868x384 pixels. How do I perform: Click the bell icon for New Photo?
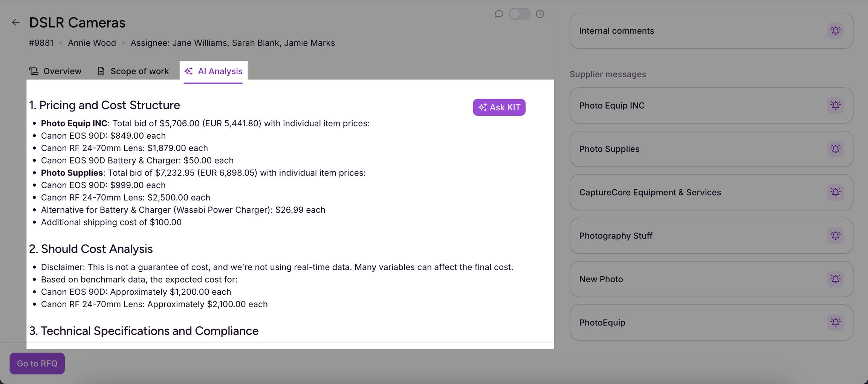(835, 279)
